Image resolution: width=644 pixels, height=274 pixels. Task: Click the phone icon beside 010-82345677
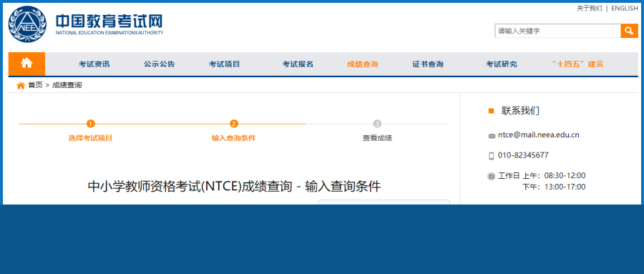pos(491,156)
